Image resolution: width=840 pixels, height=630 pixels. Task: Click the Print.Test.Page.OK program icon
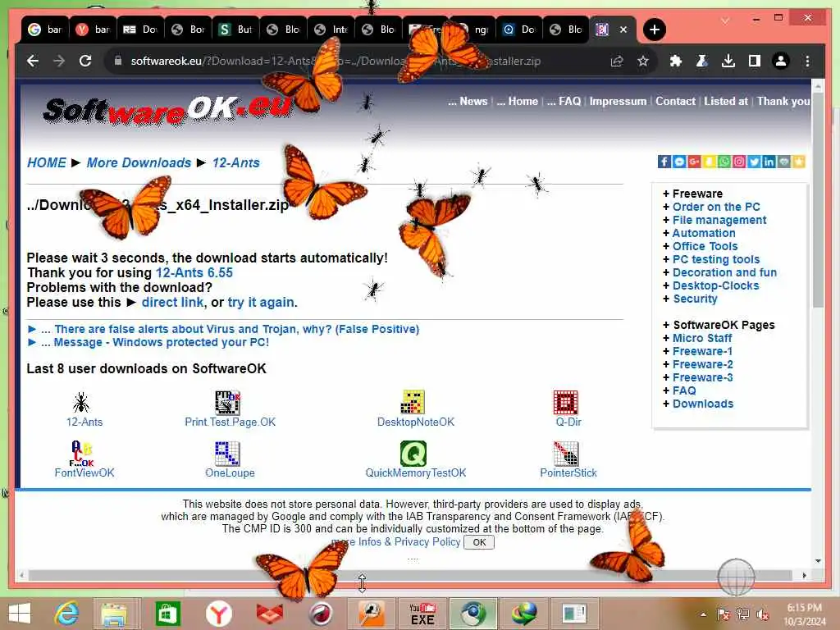(x=228, y=403)
